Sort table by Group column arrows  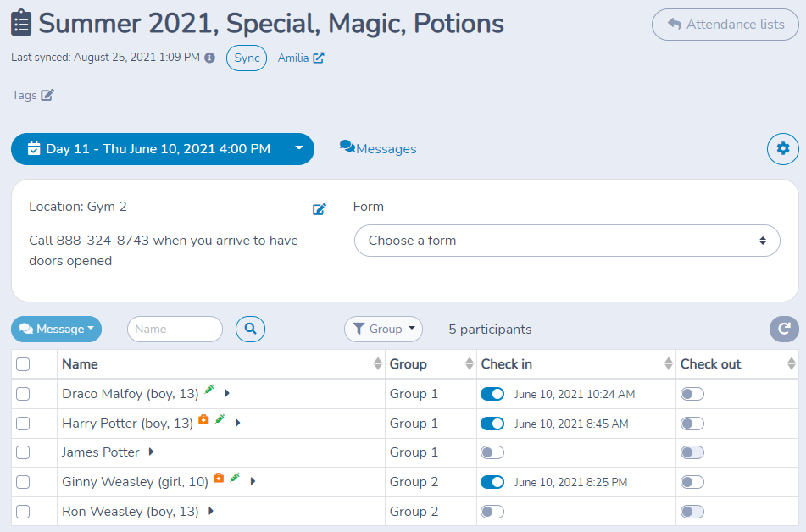tap(469, 364)
